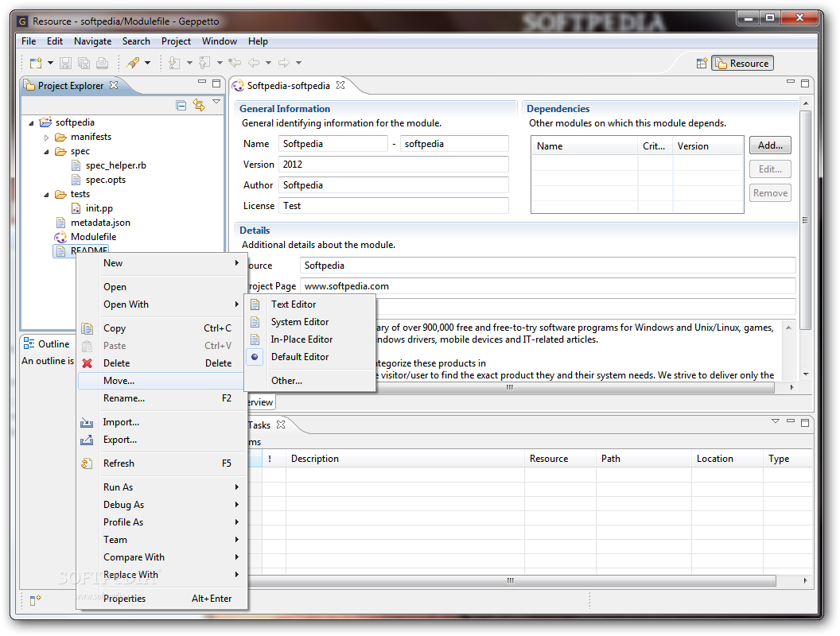Collapse the spec folder
Viewport: 840px width, 636px height.
click(x=46, y=152)
